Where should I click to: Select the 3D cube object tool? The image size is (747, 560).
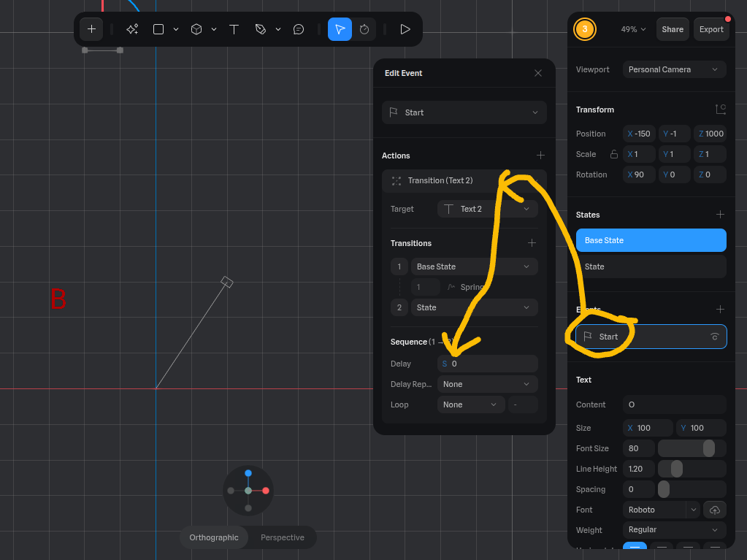point(196,29)
